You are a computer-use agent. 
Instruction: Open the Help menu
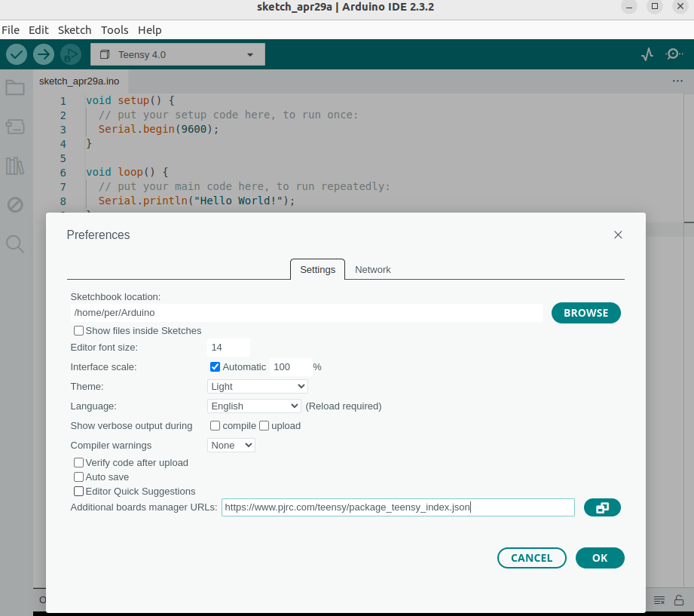click(150, 30)
